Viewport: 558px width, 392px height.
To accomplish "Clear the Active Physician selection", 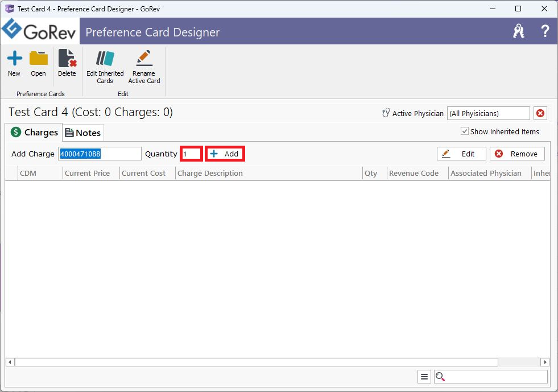I will [x=540, y=113].
